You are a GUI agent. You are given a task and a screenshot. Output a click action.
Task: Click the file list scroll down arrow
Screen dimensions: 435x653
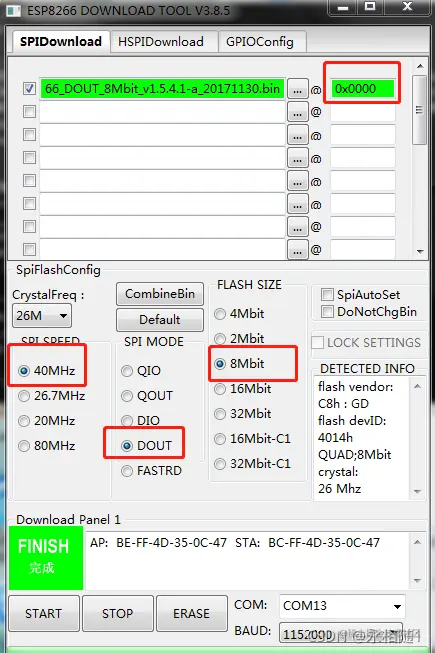pyautogui.click(x=420, y=252)
